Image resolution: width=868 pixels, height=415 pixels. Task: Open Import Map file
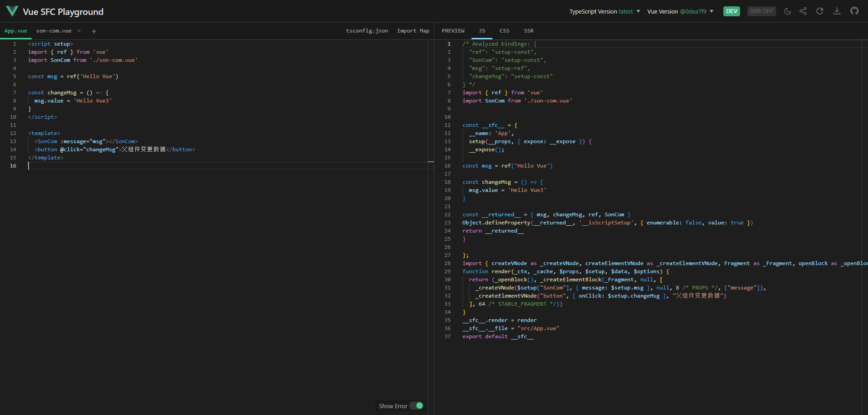[x=413, y=31]
